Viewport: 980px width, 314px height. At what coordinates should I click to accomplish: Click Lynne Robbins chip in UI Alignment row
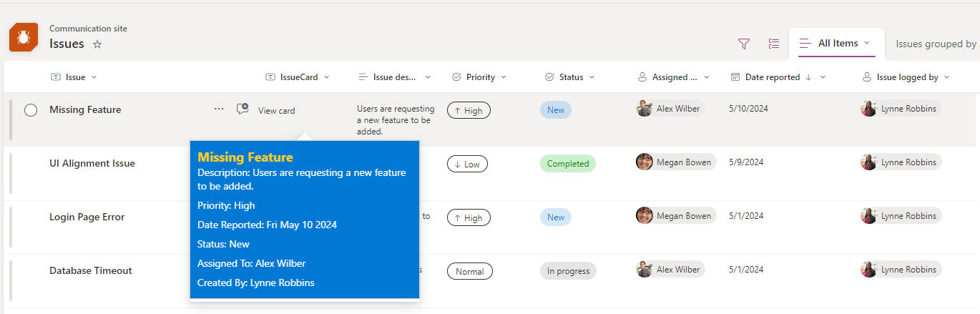point(901,162)
